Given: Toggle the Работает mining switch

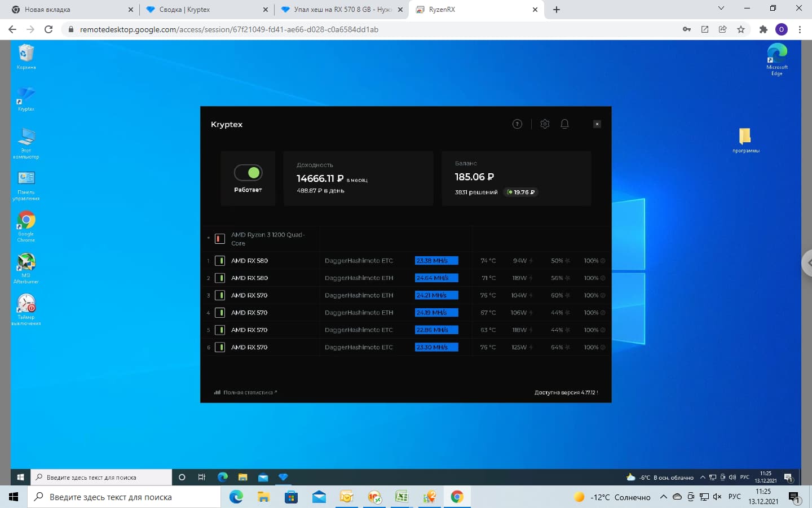Looking at the screenshot, I should 248,173.
